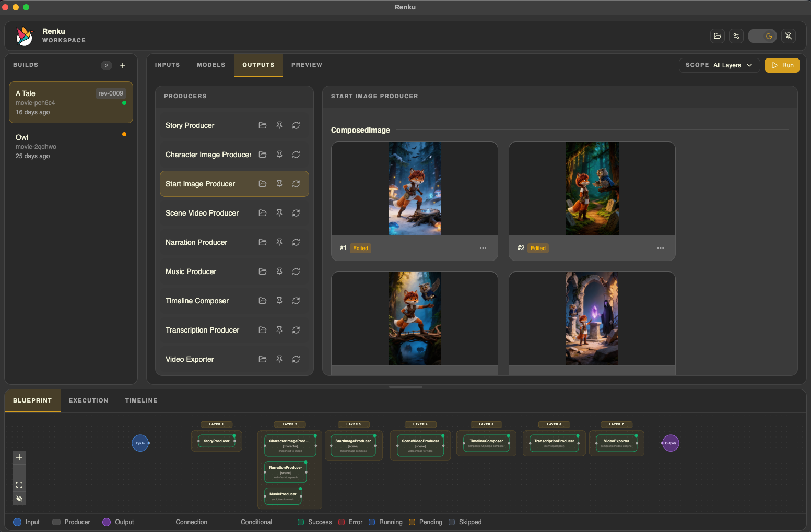Select Story Producer in producers list
Screen dimensions: 811x532
pyautogui.click(x=234, y=125)
